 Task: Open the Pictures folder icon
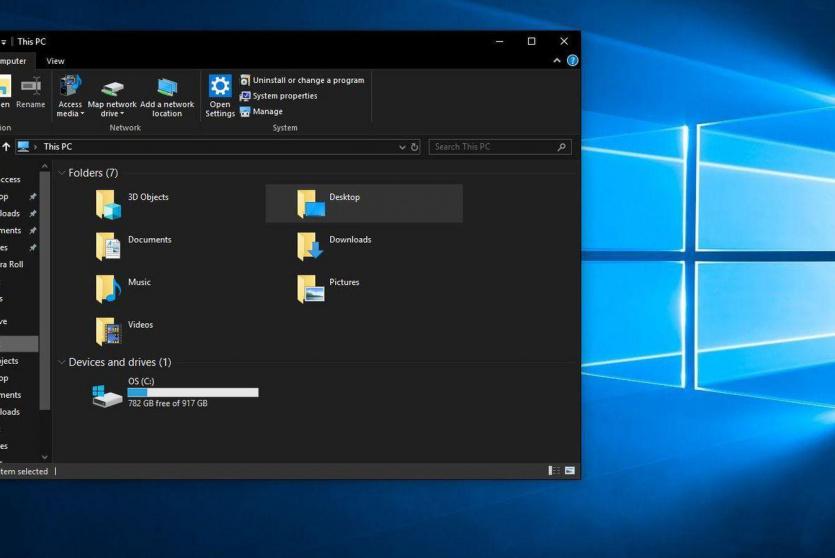tap(311, 289)
